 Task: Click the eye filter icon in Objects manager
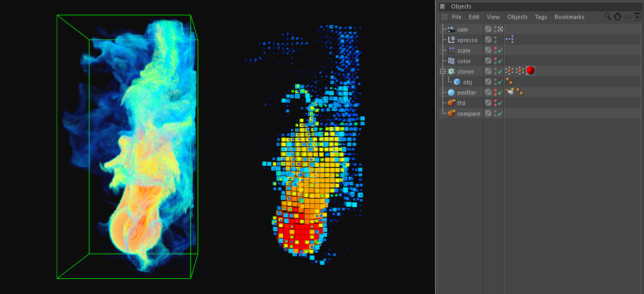(628, 17)
